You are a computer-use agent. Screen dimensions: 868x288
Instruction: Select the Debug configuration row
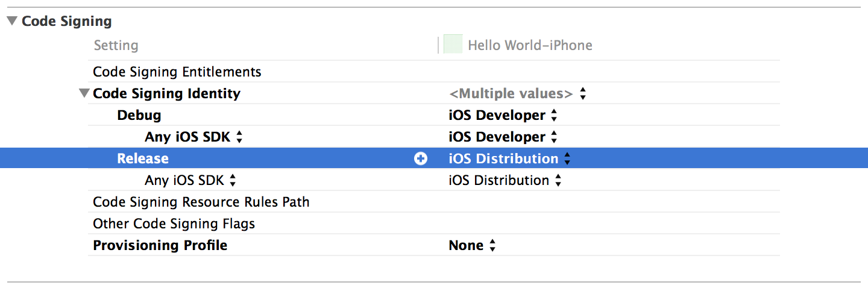point(434,115)
